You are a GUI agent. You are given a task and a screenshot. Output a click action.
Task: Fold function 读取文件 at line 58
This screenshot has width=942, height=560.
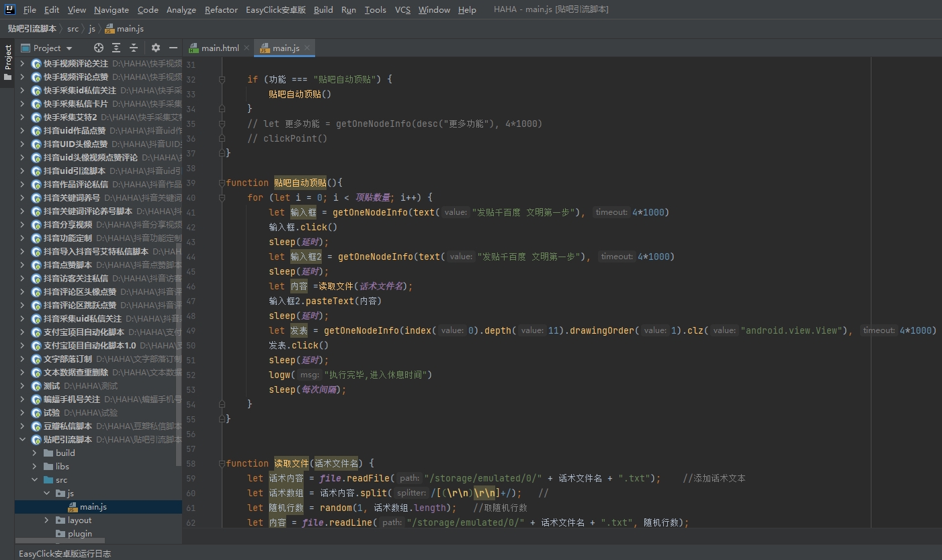coord(222,463)
